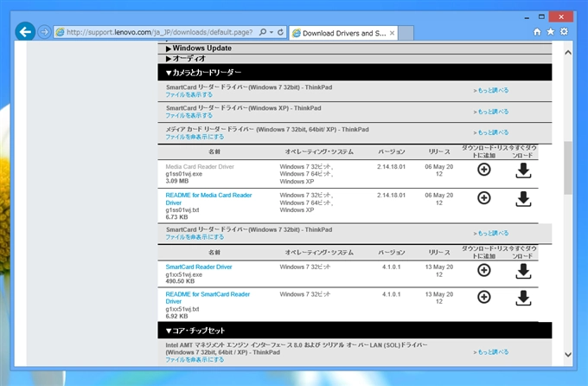Viewport: 588px width, 386px height.
Task: Open SmartCard Reader Driver link
Action: click(x=199, y=267)
